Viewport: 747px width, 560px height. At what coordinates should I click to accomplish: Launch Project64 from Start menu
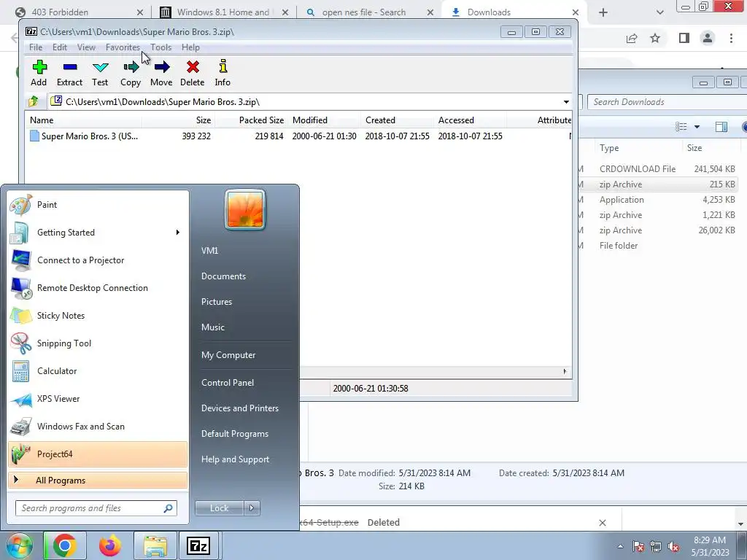pyautogui.click(x=98, y=454)
